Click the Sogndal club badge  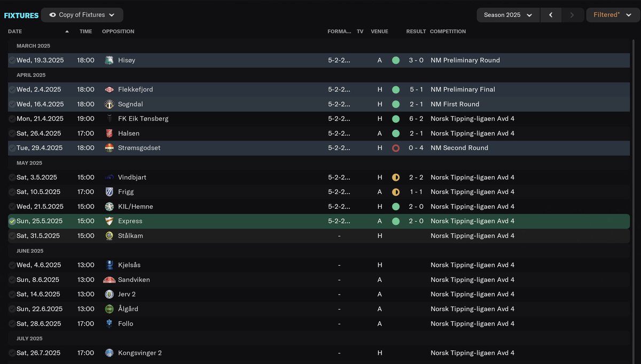click(x=110, y=104)
